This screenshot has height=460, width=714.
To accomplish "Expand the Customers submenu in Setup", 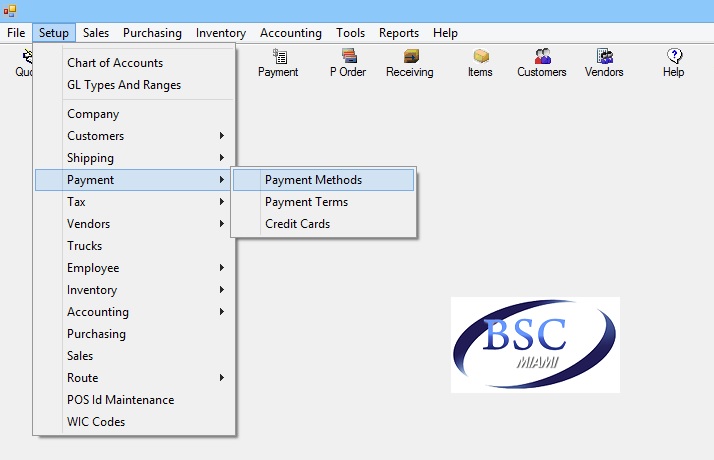I will click(x=134, y=136).
